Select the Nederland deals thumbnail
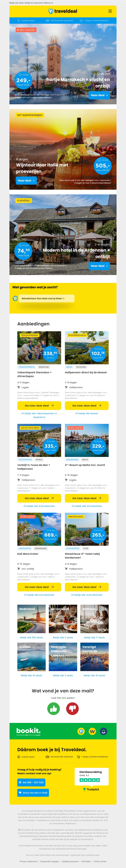The image size is (126, 868). click(31, 619)
